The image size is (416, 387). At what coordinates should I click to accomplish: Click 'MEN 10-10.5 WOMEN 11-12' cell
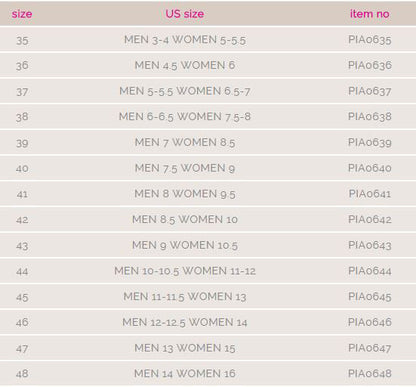185,271
